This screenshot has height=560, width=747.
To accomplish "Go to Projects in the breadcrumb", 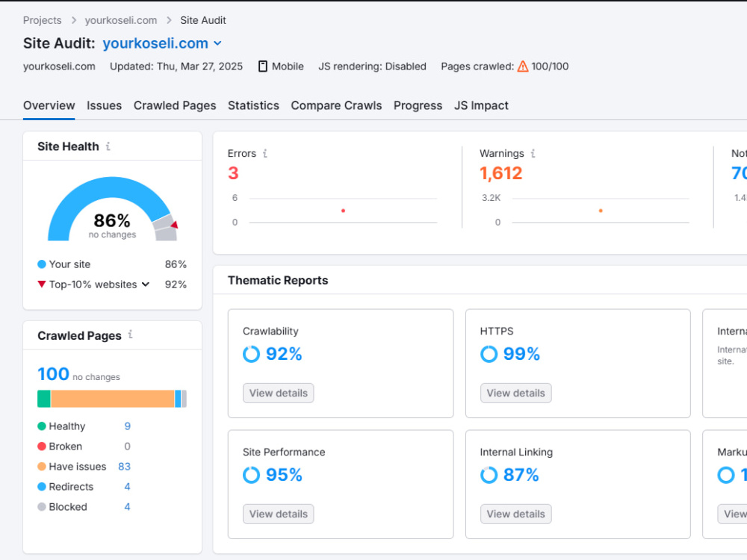I will [43, 20].
